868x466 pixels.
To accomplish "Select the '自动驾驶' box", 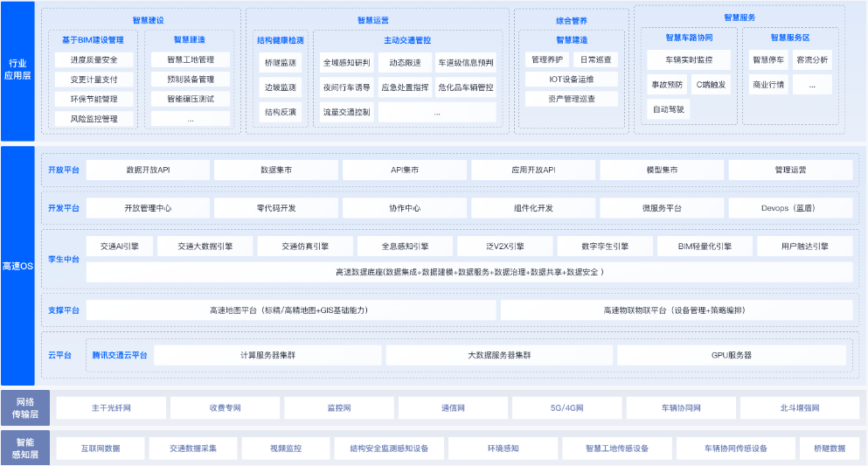I will [668, 109].
